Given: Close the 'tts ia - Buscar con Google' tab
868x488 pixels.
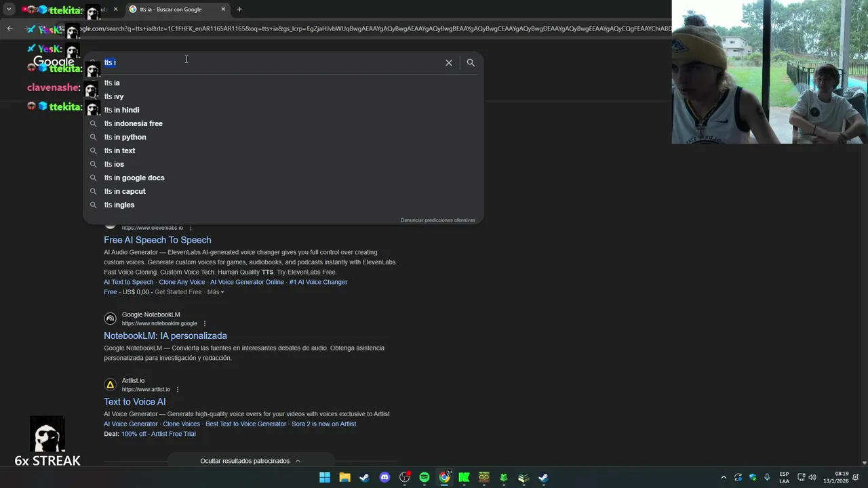Looking at the screenshot, I should [223, 9].
